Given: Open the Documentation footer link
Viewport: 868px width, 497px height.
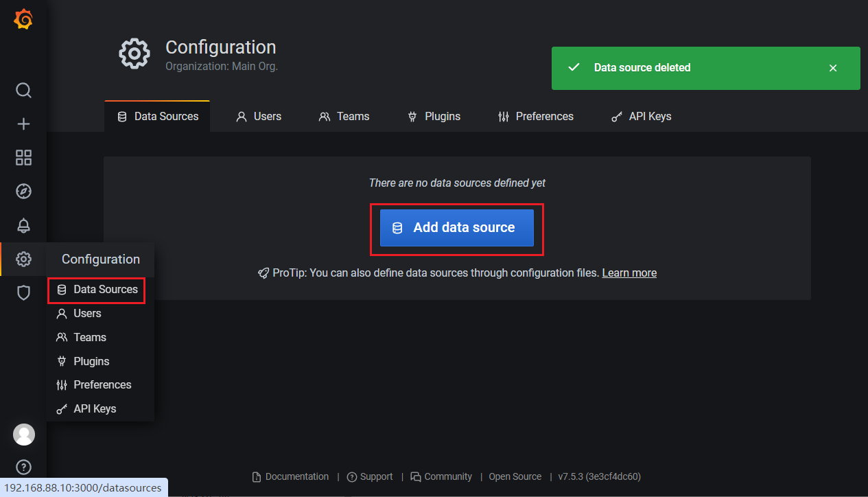Looking at the screenshot, I should (290, 476).
